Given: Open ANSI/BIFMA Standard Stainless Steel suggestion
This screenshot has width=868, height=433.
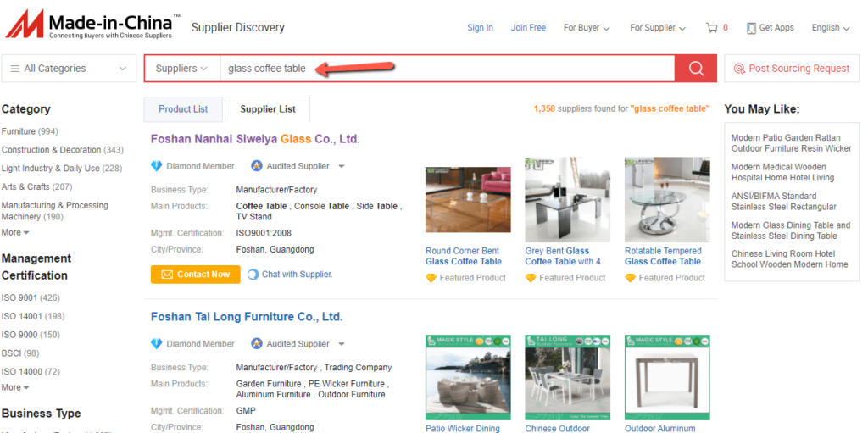Looking at the screenshot, I should click(x=784, y=202).
